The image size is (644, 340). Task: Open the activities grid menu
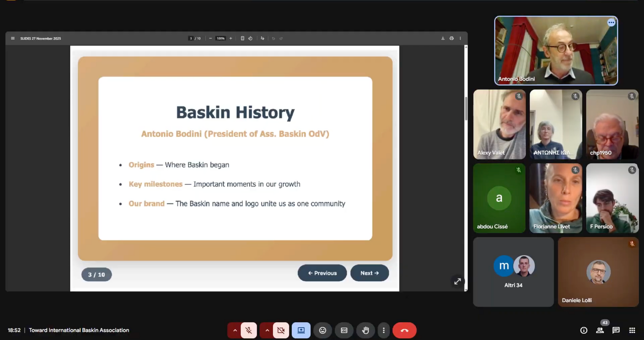(x=632, y=330)
